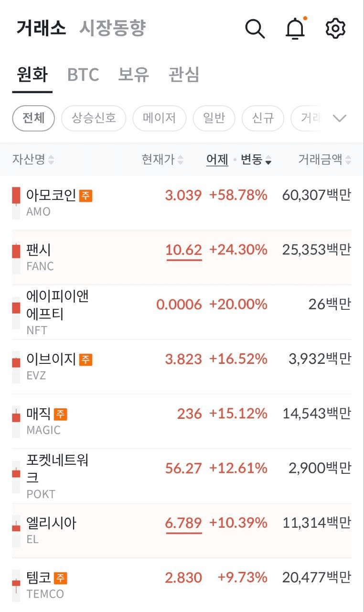Screen dimensions: 364x612
Task: Tap the FANC candlestick icon
Action: (x=16, y=258)
